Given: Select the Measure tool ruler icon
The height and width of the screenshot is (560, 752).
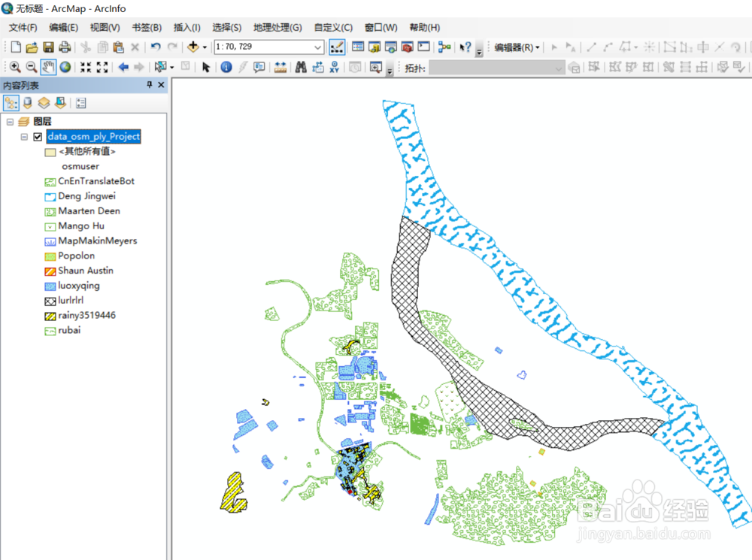Looking at the screenshot, I should 280,67.
